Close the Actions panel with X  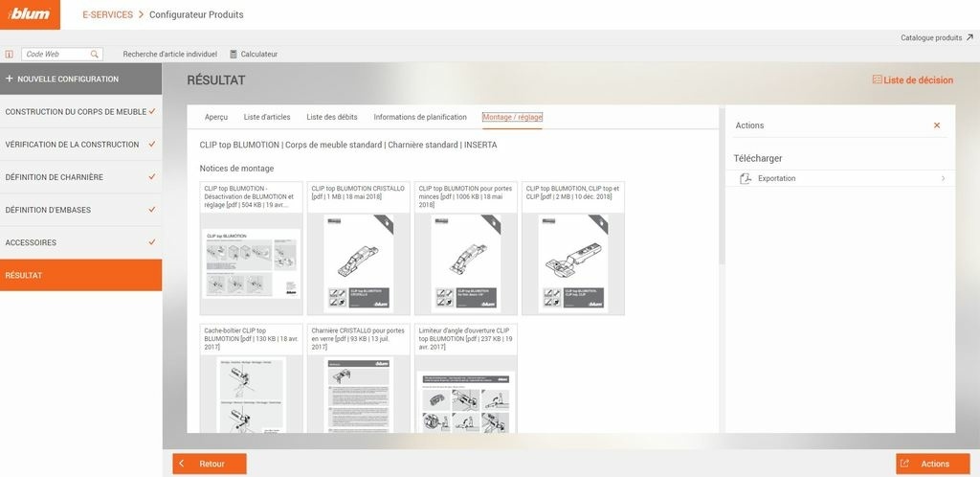(937, 125)
